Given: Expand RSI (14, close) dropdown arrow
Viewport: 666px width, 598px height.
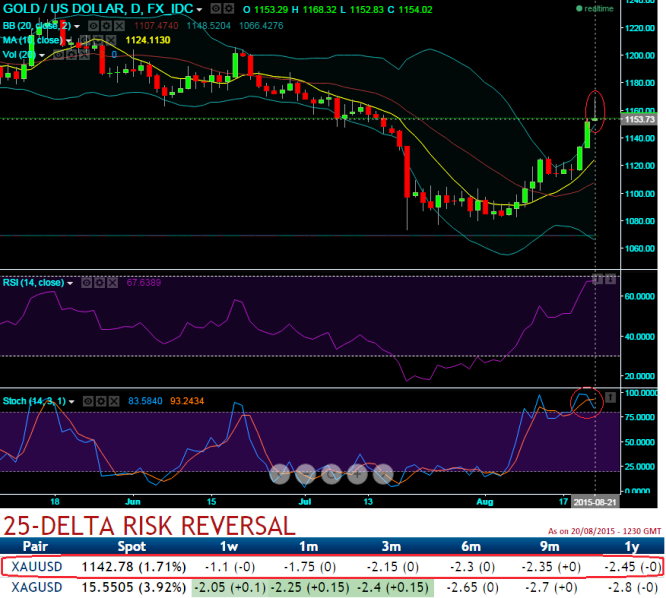Looking at the screenshot, I should [x=70, y=283].
